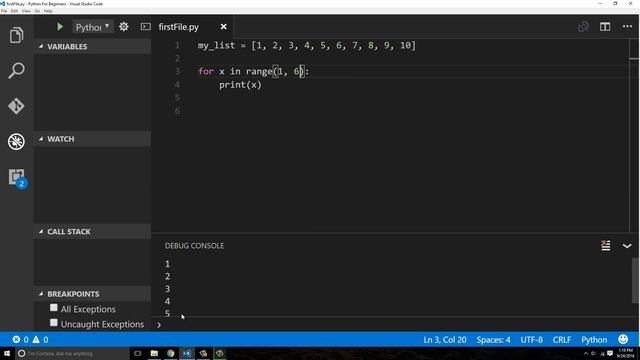This screenshot has height=360, width=640.
Task: Open the action center notification icon
Action: pyautogui.click(x=610, y=353)
